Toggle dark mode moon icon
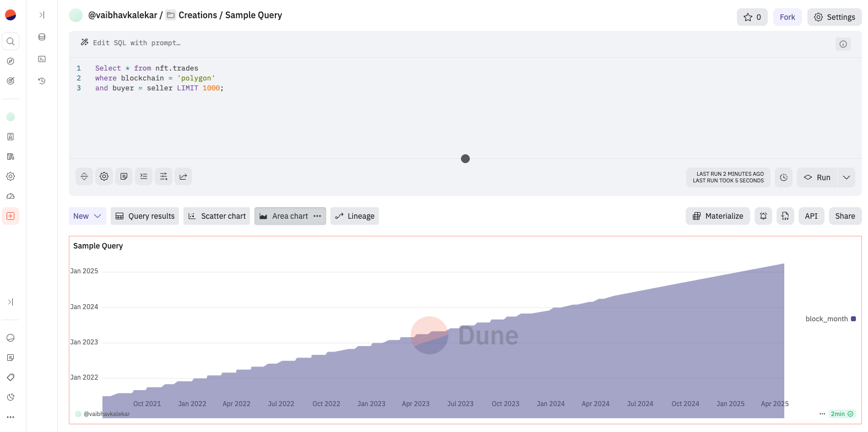 click(x=10, y=397)
